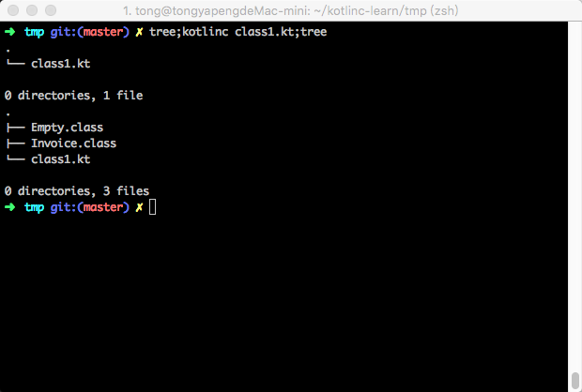This screenshot has width=582, height=392.
Task: Click the minimize window traffic light button
Action: (x=32, y=10)
